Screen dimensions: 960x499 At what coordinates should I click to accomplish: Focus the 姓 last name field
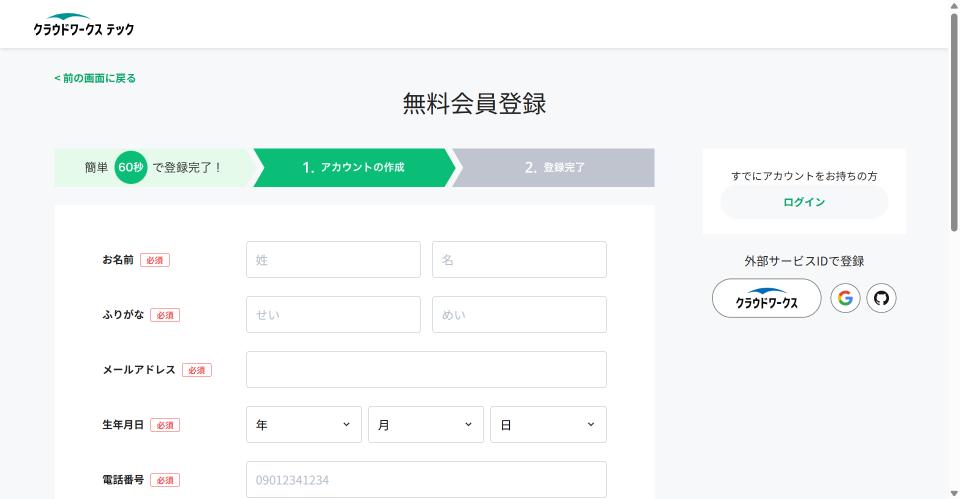point(333,260)
